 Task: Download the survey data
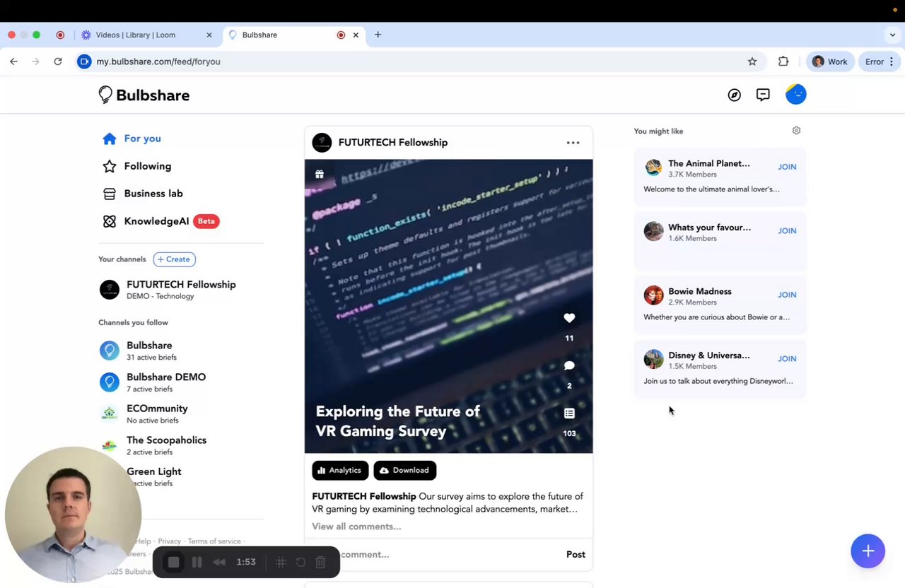(x=404, y=470)
